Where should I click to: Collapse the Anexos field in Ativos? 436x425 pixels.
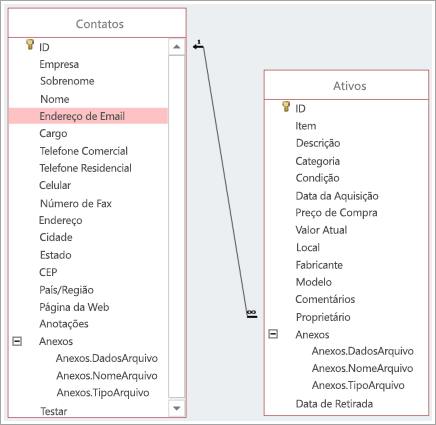pyautogui.click(x=273, y=334)
